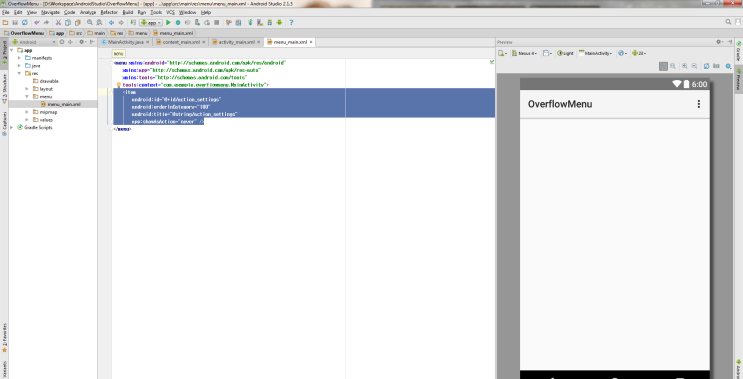Viewport: 743px width, 379px height.
Task: Click the project scroll from source icon
Action: click(62, 42)
